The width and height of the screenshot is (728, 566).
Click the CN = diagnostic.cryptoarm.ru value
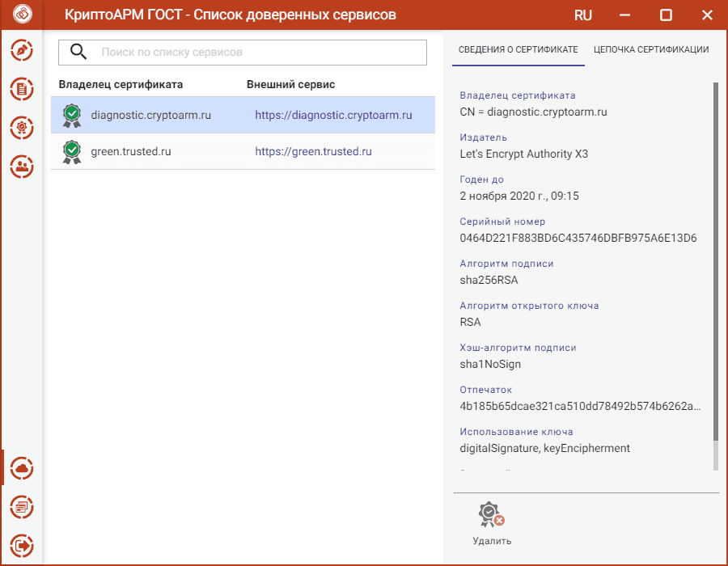point(534,112)
